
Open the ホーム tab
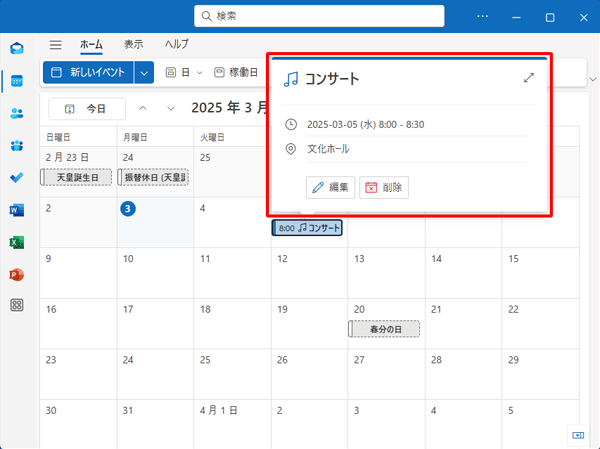(x=91, y=44)
